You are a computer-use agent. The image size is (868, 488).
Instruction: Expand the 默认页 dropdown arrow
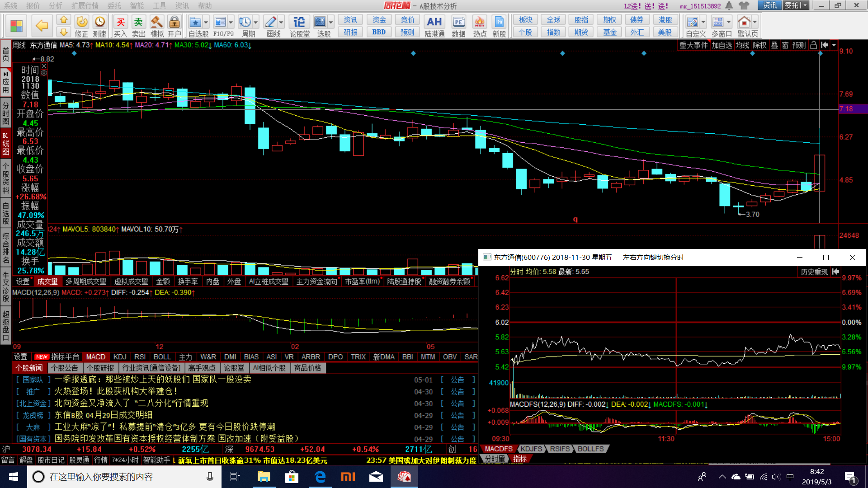click(x=755, y=22)
